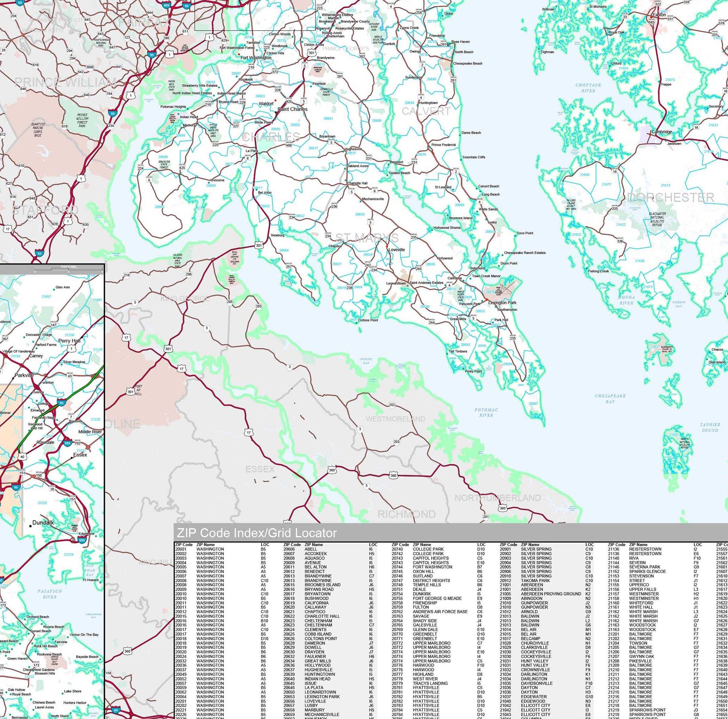Click the "Prince Frederick" map label

[x=444, y=145]
